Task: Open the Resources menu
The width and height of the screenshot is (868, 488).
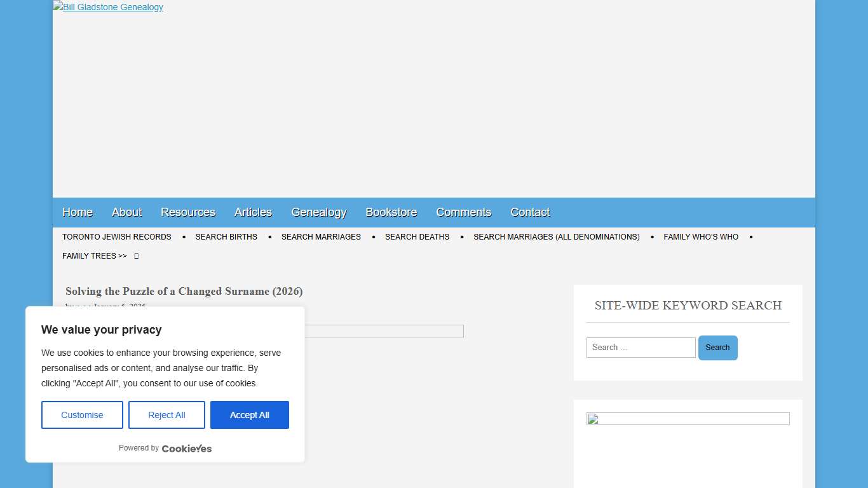Action: pyautogui.click(x=188, y=212)
